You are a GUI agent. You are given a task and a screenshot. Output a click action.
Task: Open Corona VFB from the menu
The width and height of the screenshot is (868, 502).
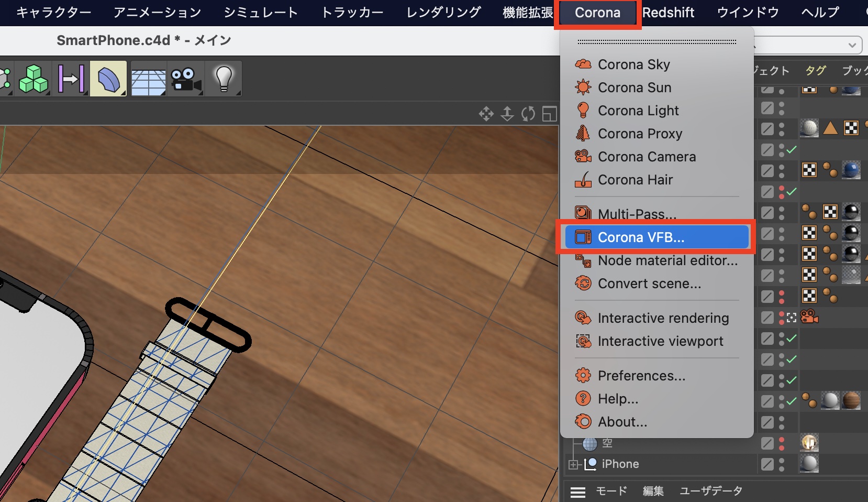coord(641,237)
